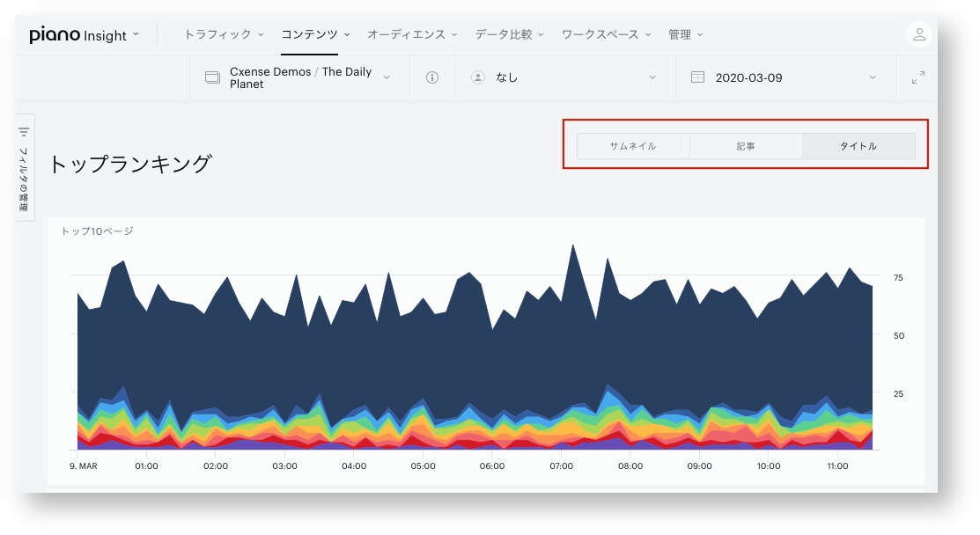Viewport: 980px width, 535px height.
Task: Open the 管理 menu
Action: [x=686, y=34]
